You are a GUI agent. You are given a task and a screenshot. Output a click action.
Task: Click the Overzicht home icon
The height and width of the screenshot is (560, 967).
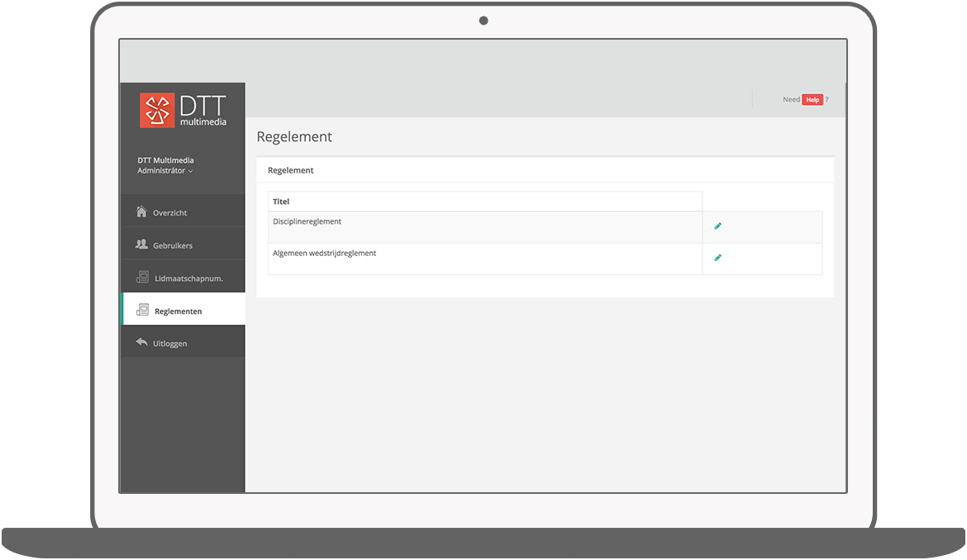pyautogui.click(x=141, y=212)
